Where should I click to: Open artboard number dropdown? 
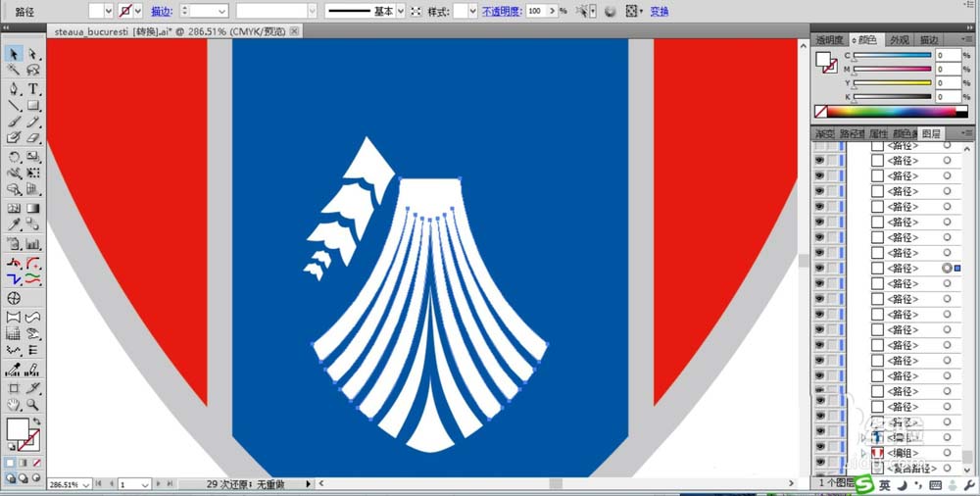tap(145, 484)
